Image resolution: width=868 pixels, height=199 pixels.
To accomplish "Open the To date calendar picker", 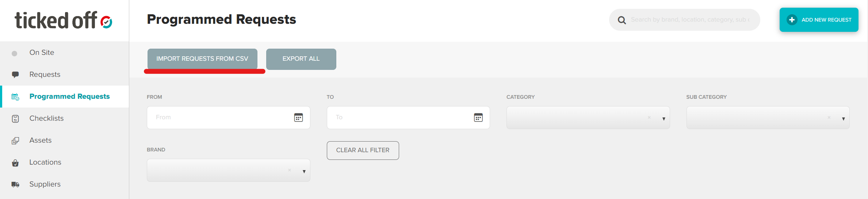I will (x=478, y=117).
